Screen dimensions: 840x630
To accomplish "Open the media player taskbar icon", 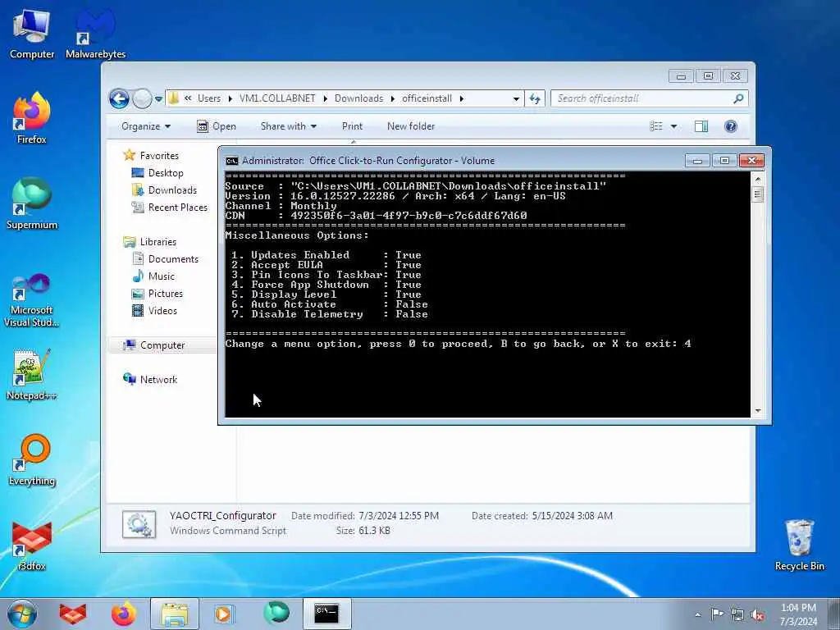I will point(225,614).
